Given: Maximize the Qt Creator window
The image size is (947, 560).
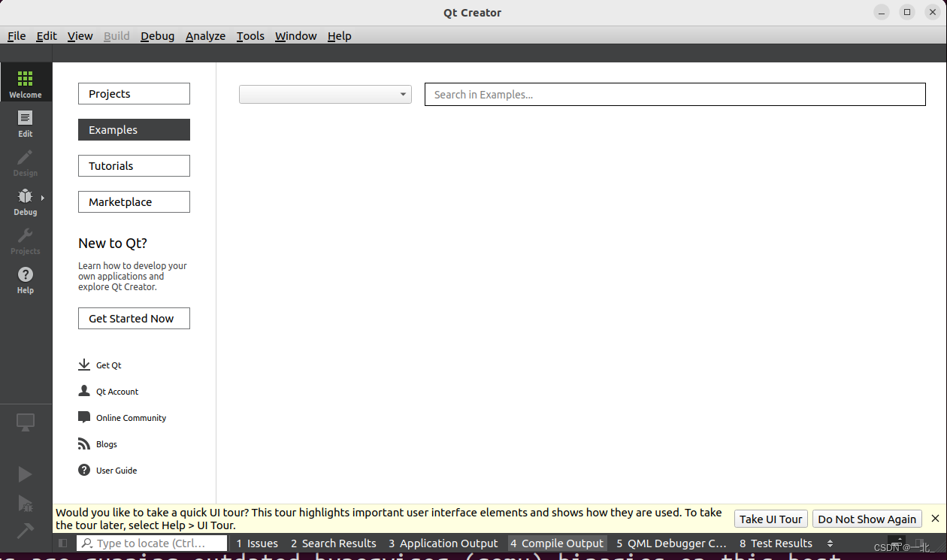Looking at the screenshot, I should pyautogui.click(x=907, y=12).
